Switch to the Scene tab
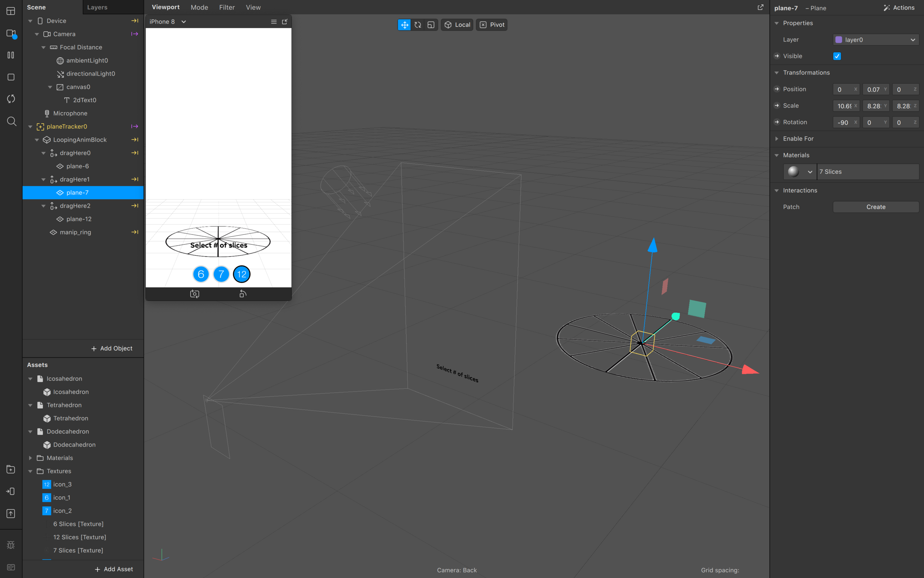The width and height of the screenshot is (924, 578). tap(36, 7)
